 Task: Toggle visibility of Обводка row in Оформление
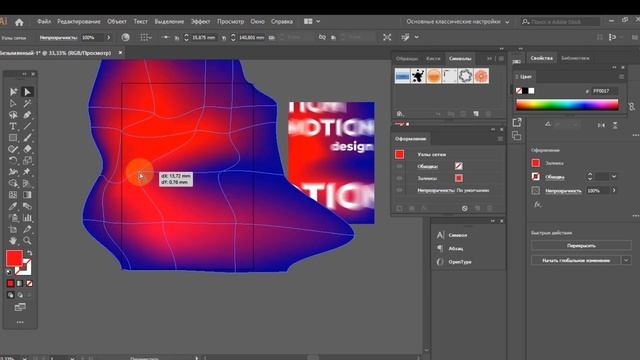tap(399, 166)
